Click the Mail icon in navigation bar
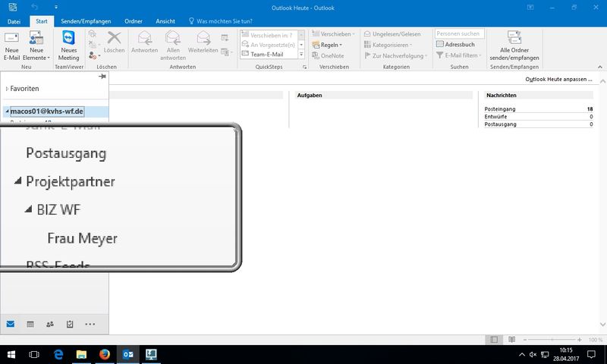 coord(11,324)
